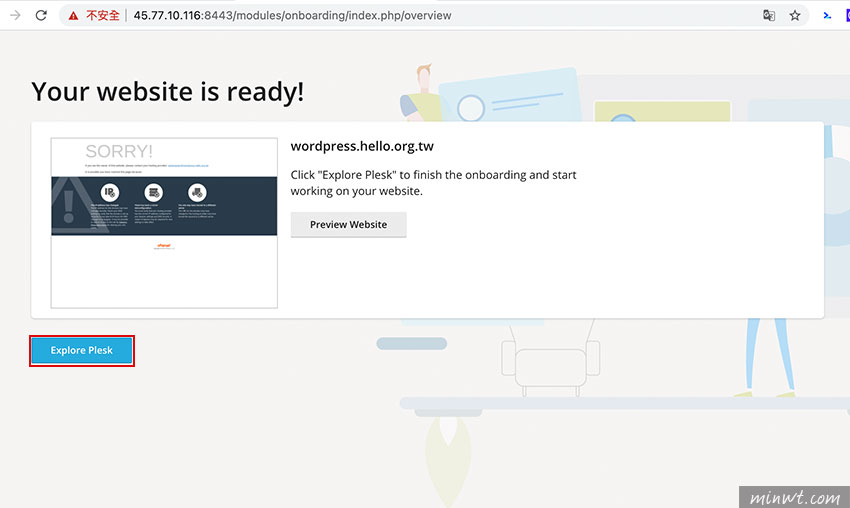
Task: Click the browser forward arrow
Action: [15, 15]
